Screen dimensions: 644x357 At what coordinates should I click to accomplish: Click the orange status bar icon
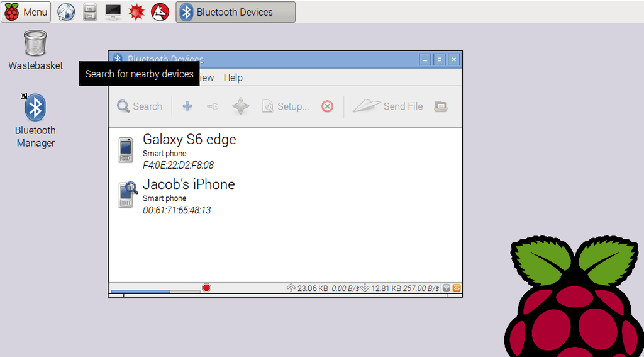pyautogui.click(x=457, y=288)
